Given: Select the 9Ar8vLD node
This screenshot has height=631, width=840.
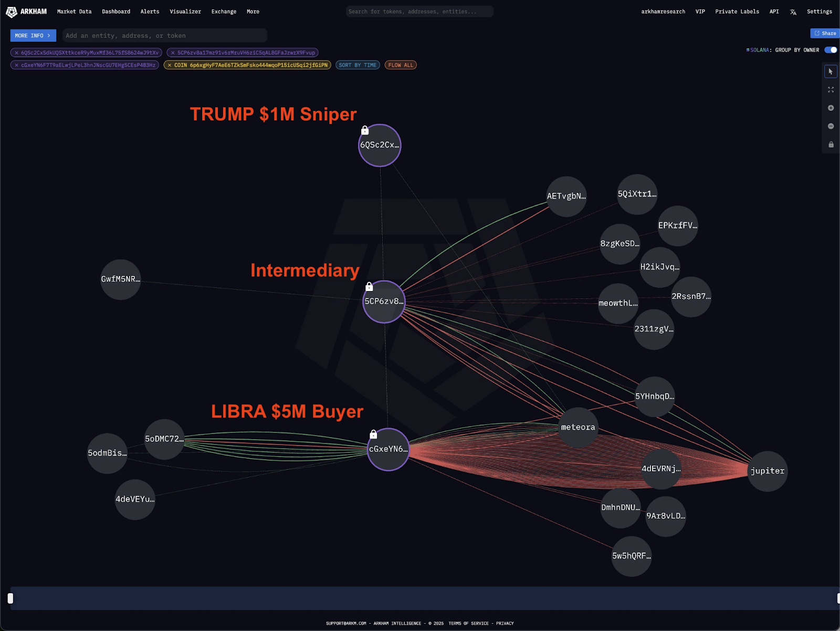Looking at the screenshot, I should (666, 516).
